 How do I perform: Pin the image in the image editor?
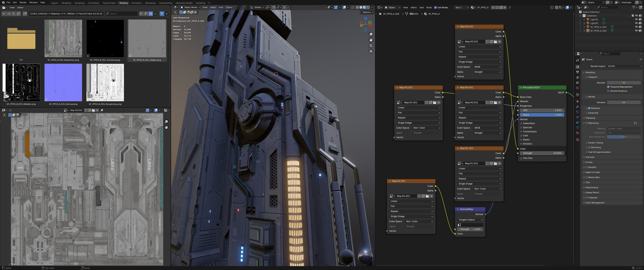[x=102, y=110]
